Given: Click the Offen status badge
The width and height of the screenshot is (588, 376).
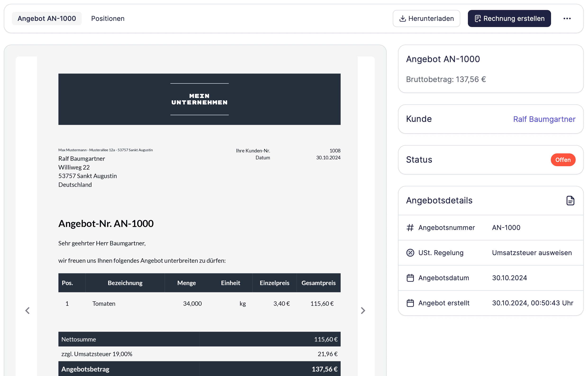Looking at the screenshot, I should click(x=563, y=160).
